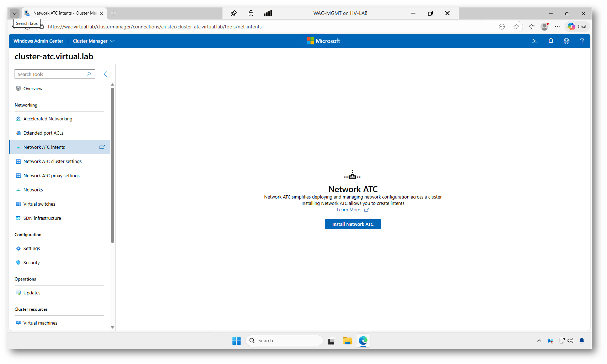The height and width of the screenshot is (364, 607).
Task: Click the Virtual switches icon
Action: click(18, 204)
